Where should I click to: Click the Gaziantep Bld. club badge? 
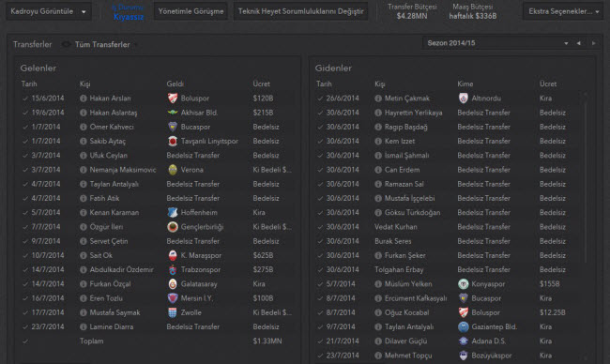point(463,327)
